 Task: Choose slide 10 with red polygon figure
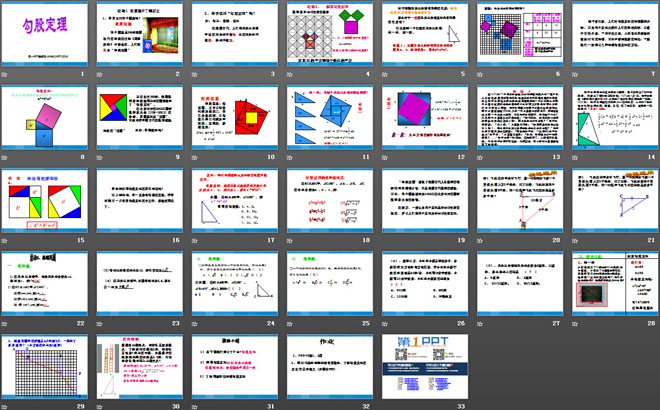[x=235, y=117]
